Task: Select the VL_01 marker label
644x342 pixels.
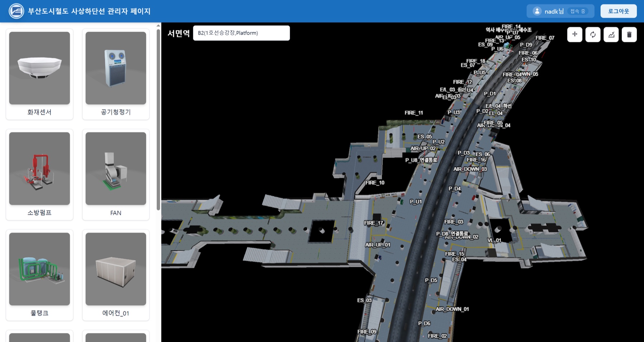Action: [494, 240]
